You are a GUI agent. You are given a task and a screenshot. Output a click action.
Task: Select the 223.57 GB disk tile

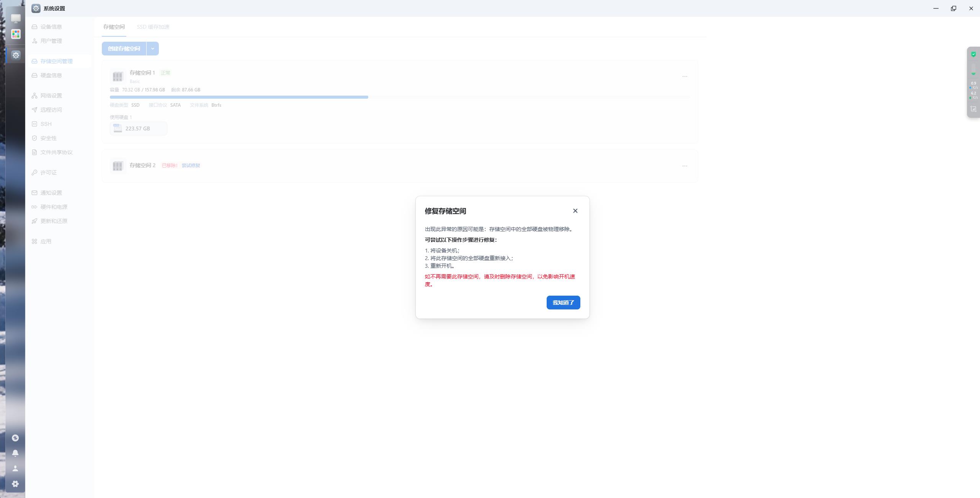click(138, 129)
